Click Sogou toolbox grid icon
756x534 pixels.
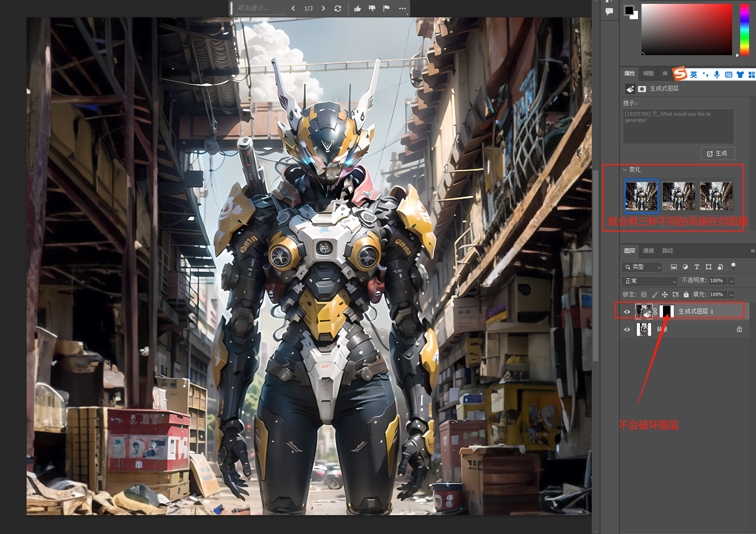[x=751, y=74]
